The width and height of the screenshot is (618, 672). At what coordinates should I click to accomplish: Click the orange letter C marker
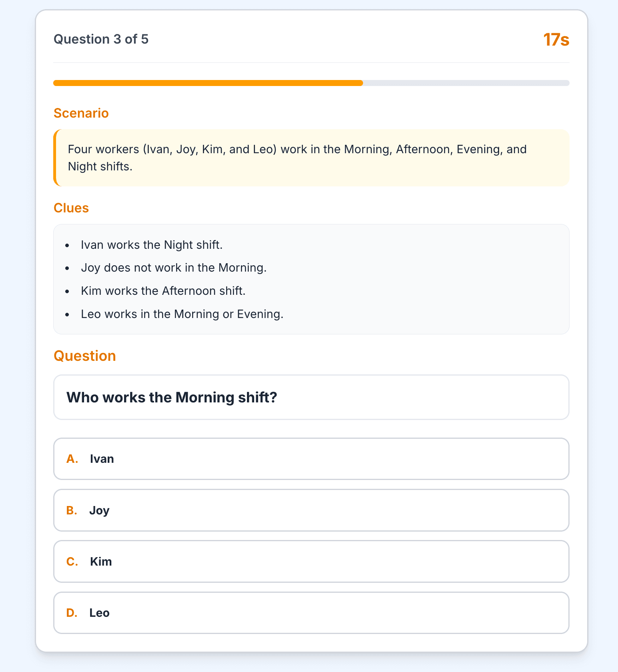click(x=72, y=562)
